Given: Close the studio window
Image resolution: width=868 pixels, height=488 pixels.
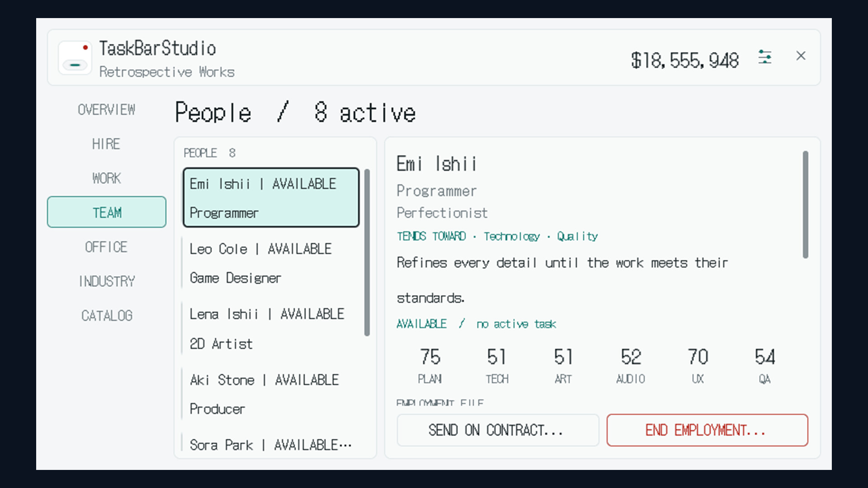Looking at the screenshot, I should click(801, 56).
